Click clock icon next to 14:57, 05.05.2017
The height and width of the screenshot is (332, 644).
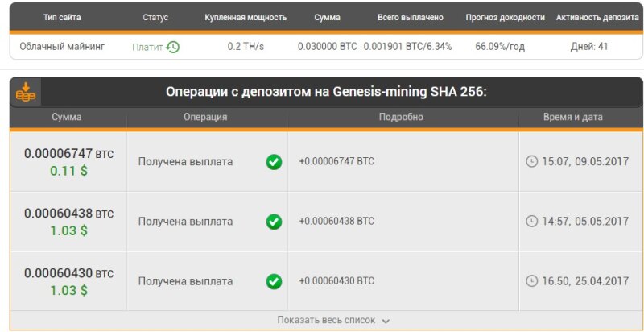click(531, 221)
